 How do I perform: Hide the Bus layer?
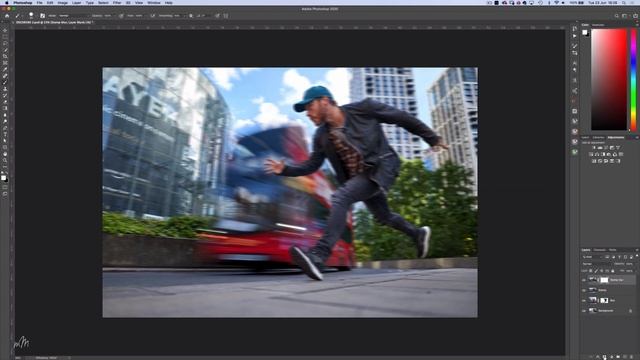pos(583,300)
